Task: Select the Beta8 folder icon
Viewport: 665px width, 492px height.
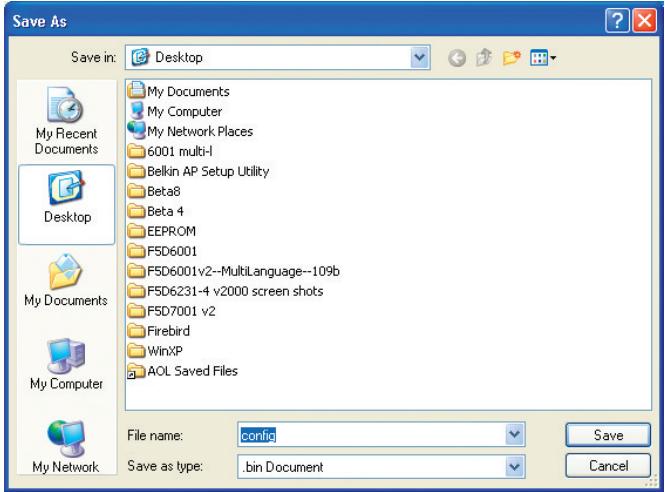Action: click(137, 191)
